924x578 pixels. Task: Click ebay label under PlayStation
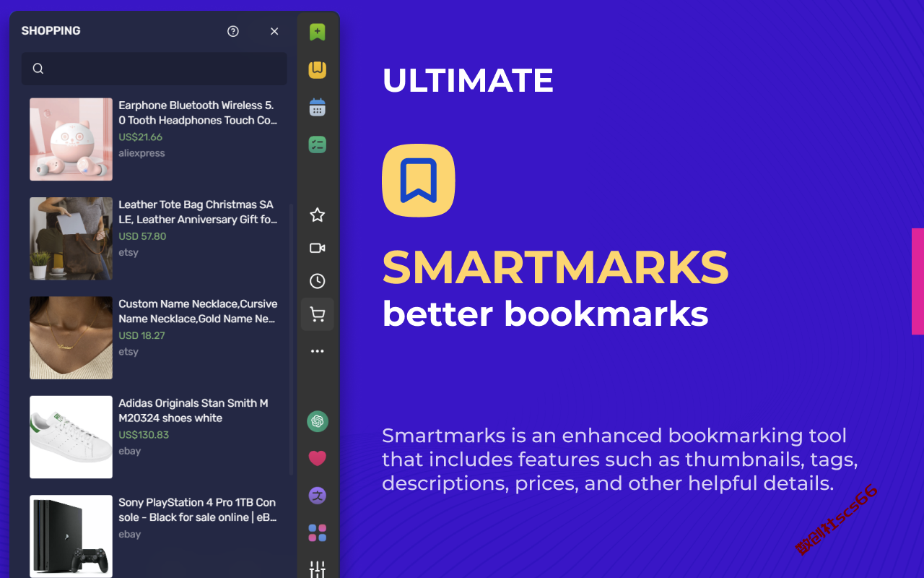pos(130,534)
